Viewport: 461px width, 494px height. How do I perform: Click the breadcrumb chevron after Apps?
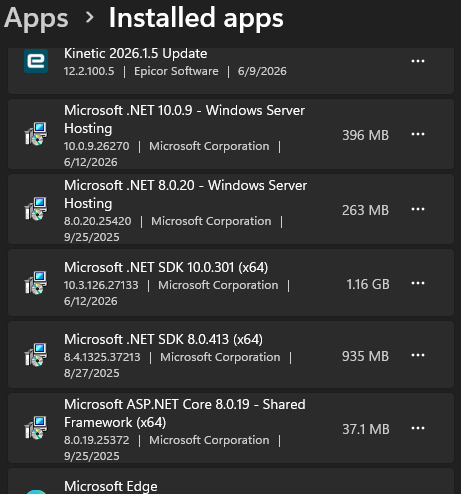tap(89, 17)
